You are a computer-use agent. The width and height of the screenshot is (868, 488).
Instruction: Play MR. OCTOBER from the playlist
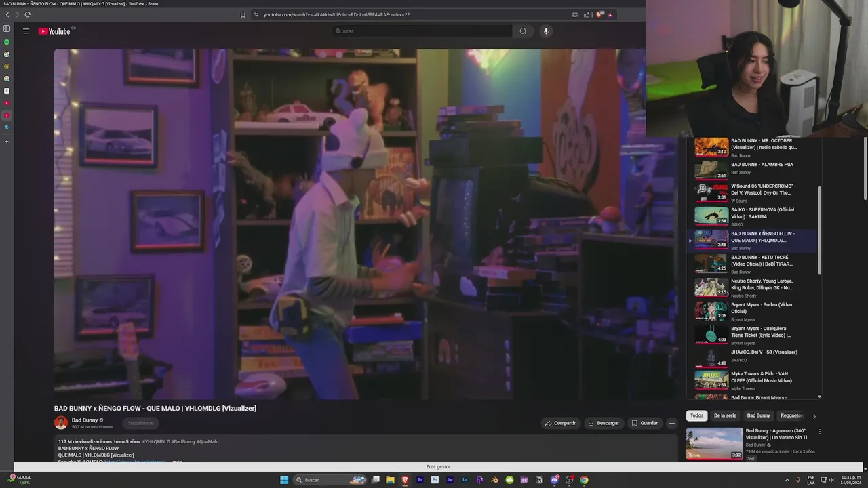click(x=753, y=147)
